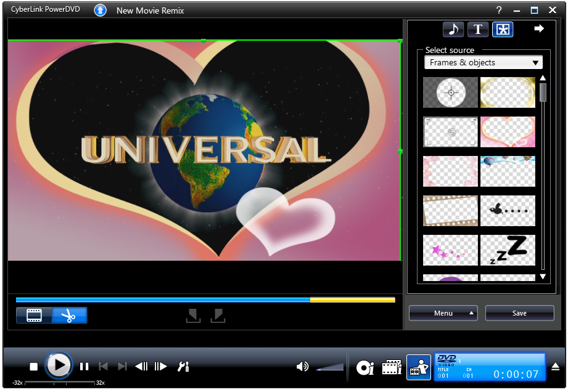Switch to the scissors trim mode
The image size is (568, 392).
pos(70,316)
